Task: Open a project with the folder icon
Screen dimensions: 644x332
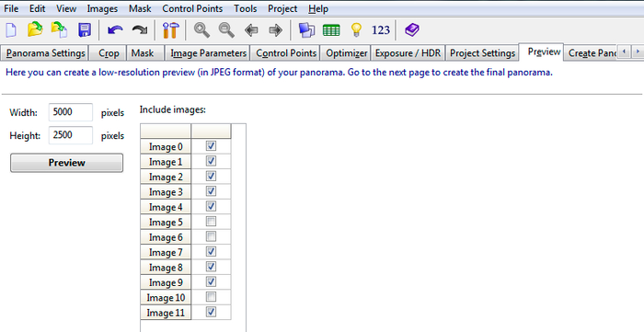Action: click(35, 30)
